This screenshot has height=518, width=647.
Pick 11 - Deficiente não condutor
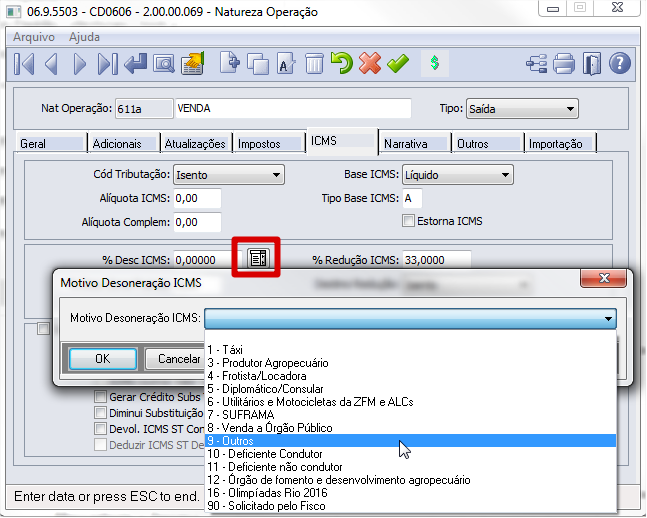pyautogui.click(x=410, y=467)
